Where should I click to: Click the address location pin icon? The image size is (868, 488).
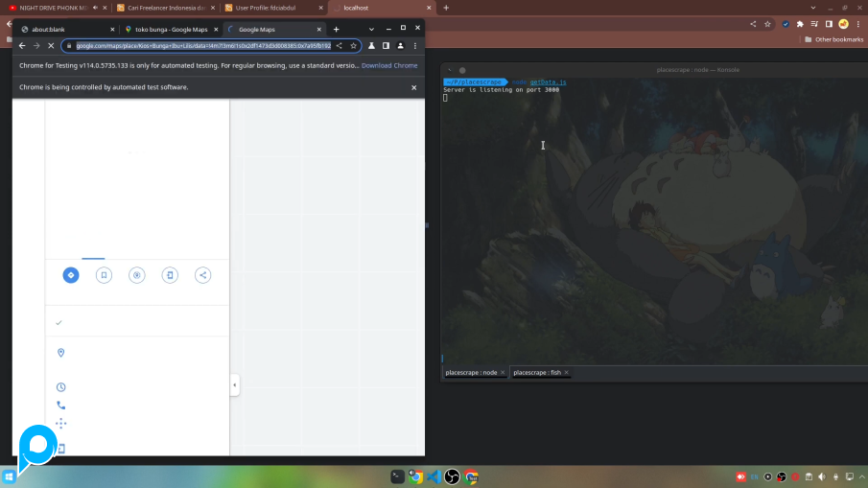pyautogui.click(x=61, y=353)
